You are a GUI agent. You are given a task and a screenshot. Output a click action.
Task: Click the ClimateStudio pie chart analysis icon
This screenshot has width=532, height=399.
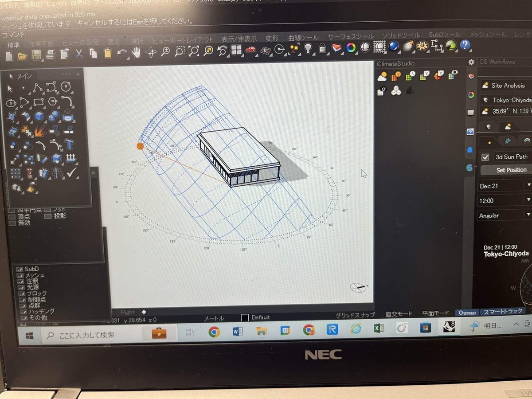pyautogui.click(x=438, y=75)
